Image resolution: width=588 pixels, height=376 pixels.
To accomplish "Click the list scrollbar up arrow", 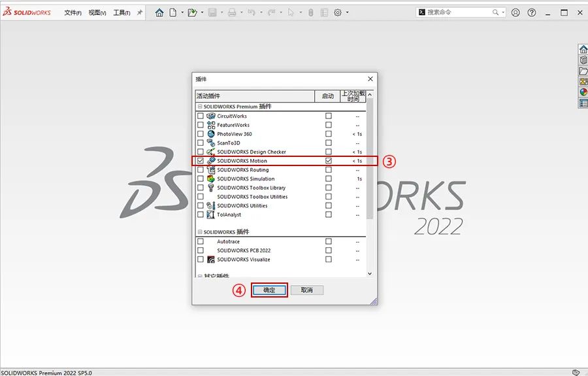I will click(x=370, y=95).
